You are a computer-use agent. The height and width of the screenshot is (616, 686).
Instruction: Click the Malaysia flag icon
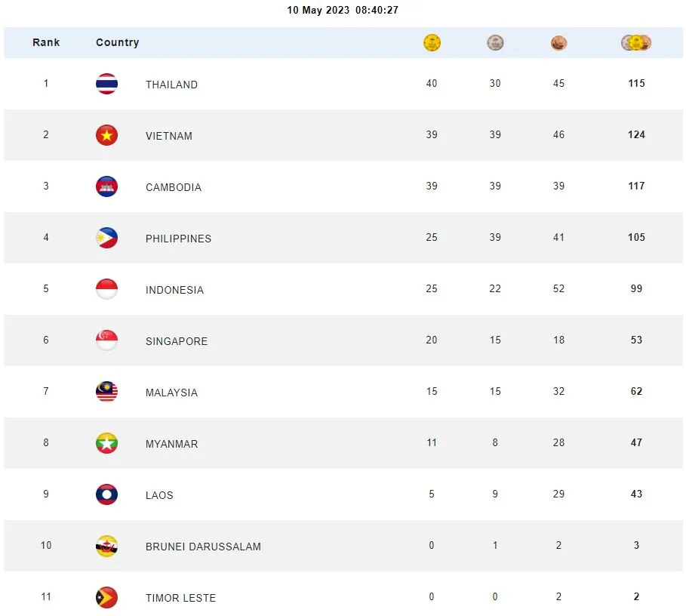pos(106,392)
